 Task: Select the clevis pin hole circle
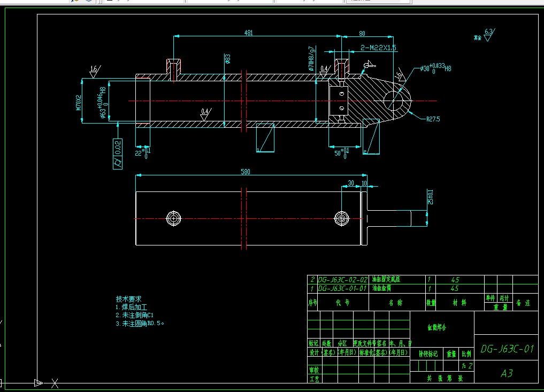[x=393, y=101]
